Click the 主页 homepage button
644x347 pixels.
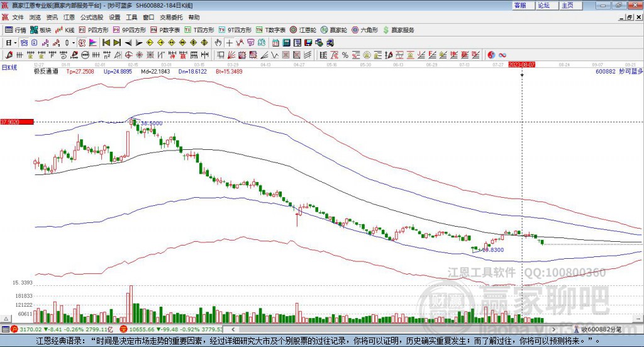(x=570, y=5)
